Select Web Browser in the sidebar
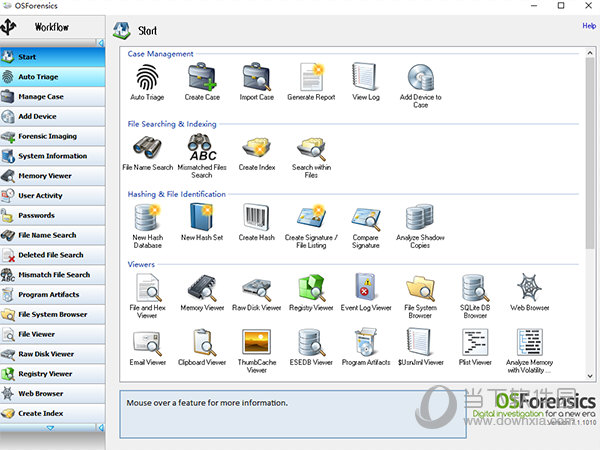 [x=52, y=394]
